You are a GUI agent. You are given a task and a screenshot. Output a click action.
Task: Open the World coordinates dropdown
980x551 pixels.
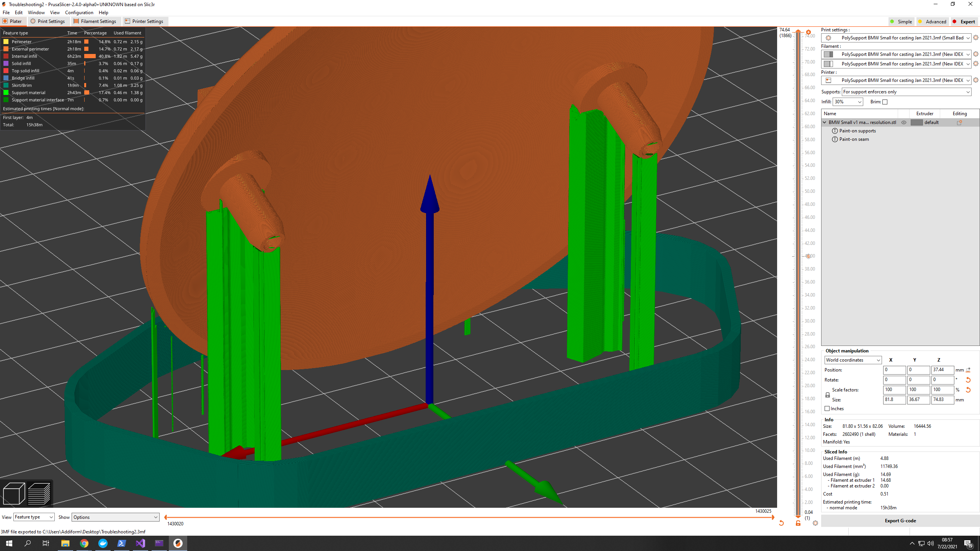(x=853, y=360)
